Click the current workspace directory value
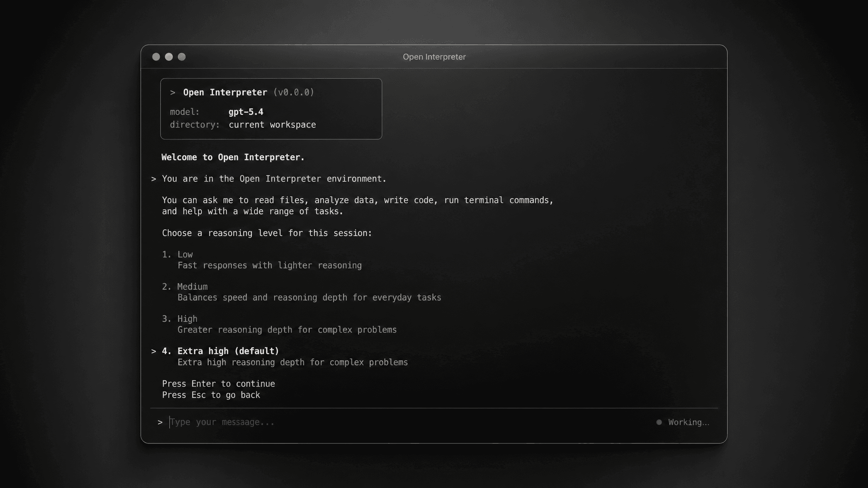 (272, 125)
